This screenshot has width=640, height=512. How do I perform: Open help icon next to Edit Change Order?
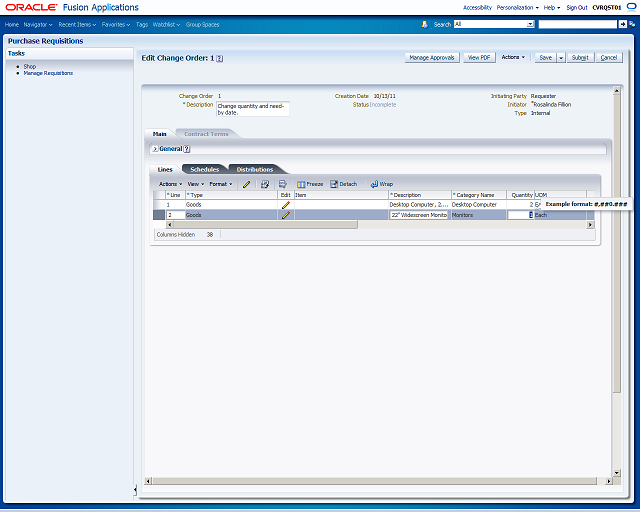(x=220, y=58)
